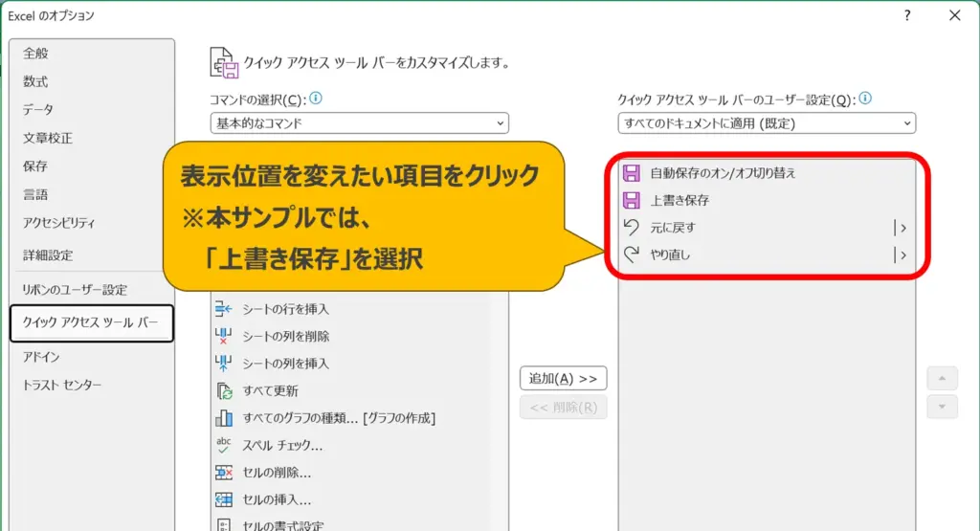
Task: Click the move up arrow button
Action: 942,378
